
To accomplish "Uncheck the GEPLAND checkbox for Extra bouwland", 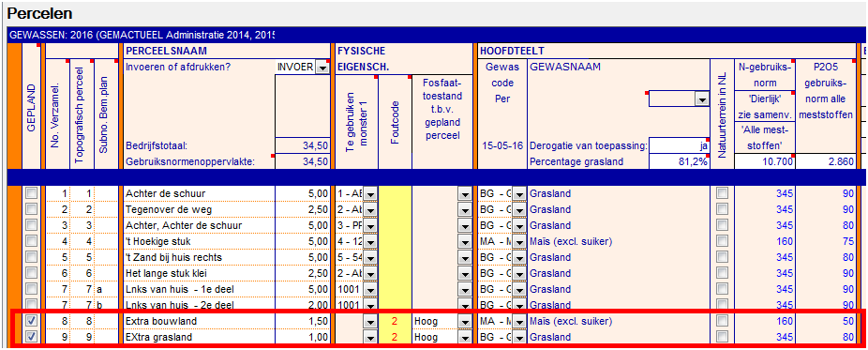I will pyautogui.click(x=31, y=321).
